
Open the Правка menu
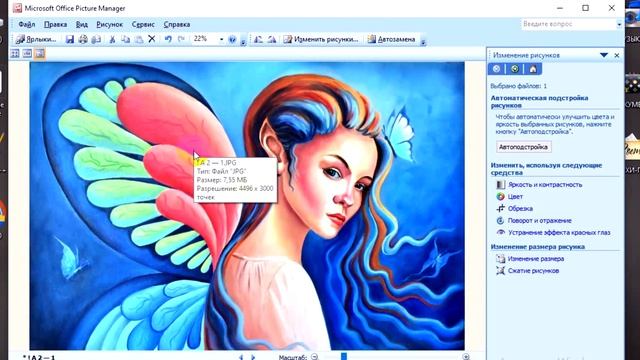click(56, 24)
